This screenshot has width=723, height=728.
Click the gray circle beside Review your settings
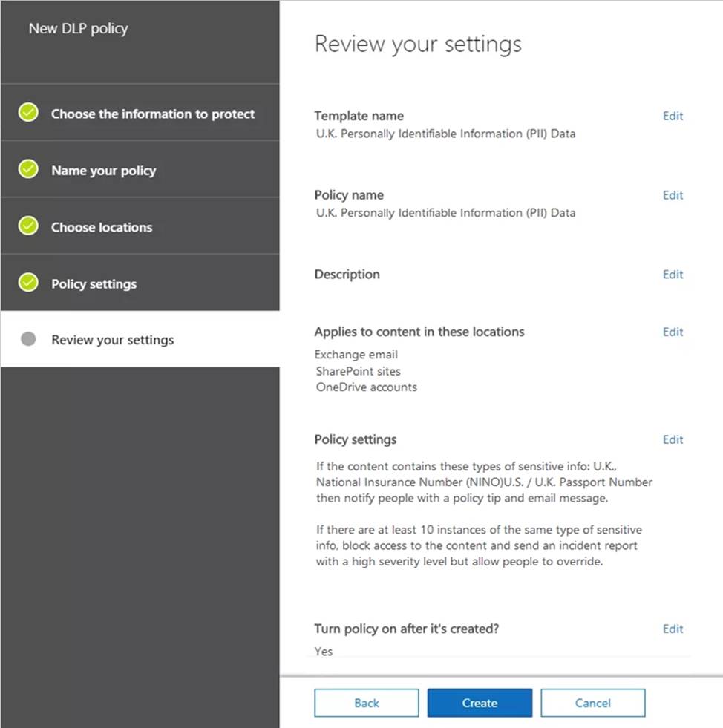pyautogui.click(x=28, y=340)
